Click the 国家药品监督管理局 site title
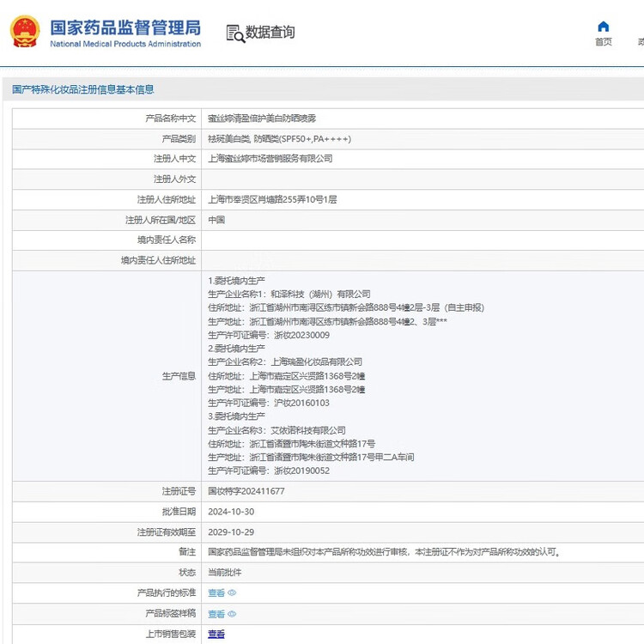The height and width of the screenshot is (644, 644). (x=125, y=27)
